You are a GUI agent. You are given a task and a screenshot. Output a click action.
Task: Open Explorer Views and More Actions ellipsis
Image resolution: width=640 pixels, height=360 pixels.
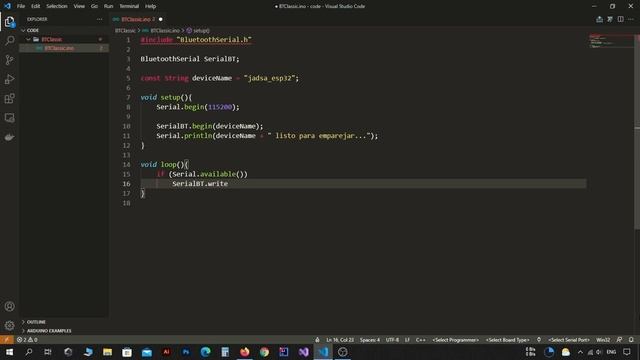(x=100, y=19)
